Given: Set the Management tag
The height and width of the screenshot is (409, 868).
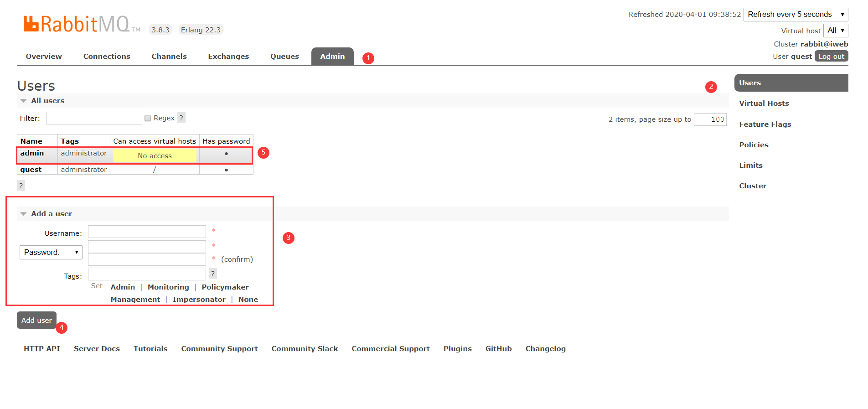Looking at the screenshot, I should 135,300.
